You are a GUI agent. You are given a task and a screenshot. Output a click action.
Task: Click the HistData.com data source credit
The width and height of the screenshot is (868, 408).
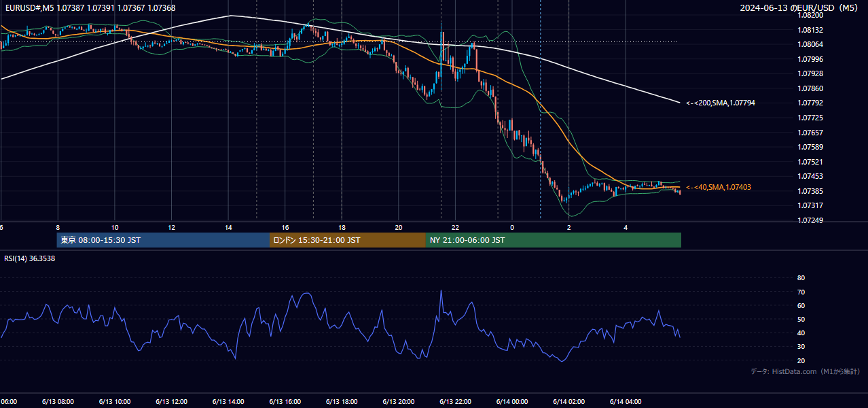coord(805,371)
